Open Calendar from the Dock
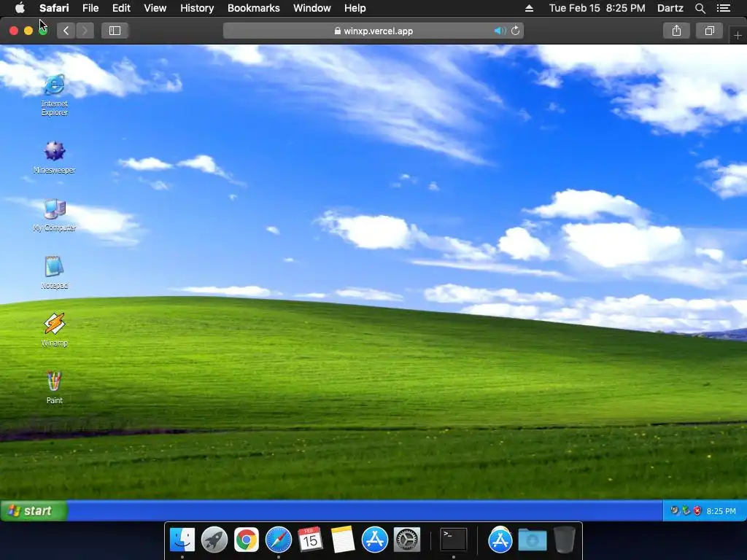747x560 pixels. tap(310, 540)
